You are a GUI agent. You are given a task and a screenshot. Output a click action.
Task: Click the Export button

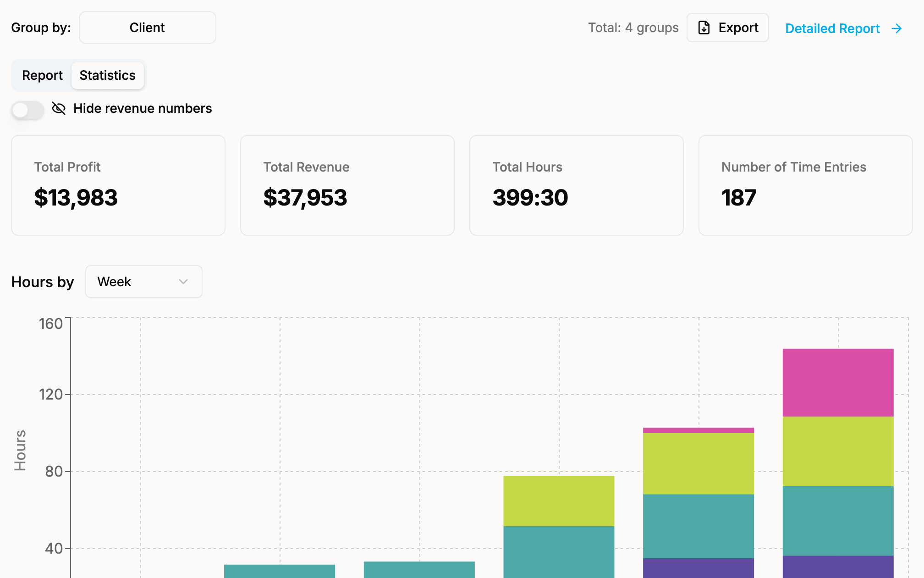coord(728,28)
